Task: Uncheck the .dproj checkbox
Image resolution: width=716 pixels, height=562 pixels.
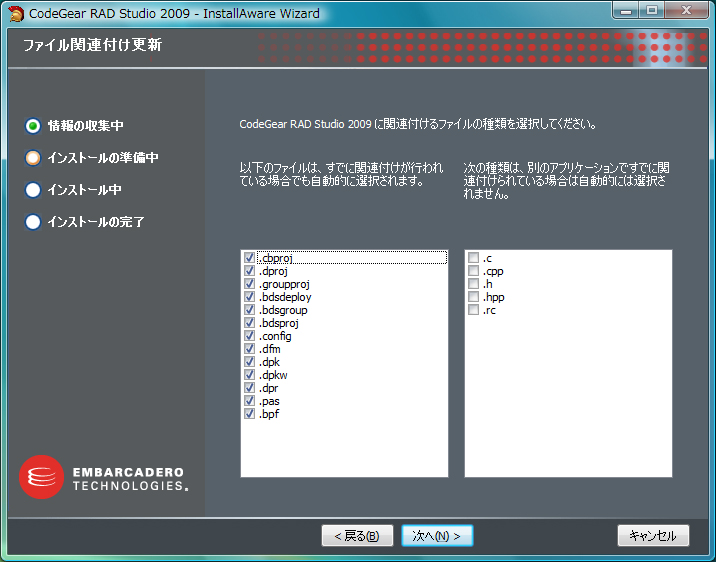Action: click(249, 271)
